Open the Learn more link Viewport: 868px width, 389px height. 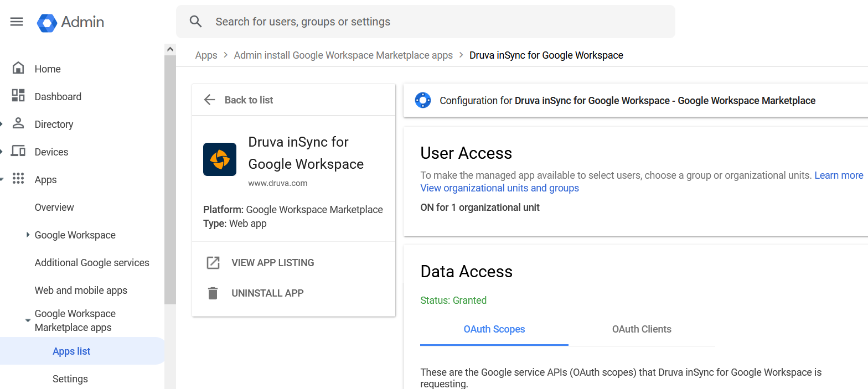coord(839,175)
